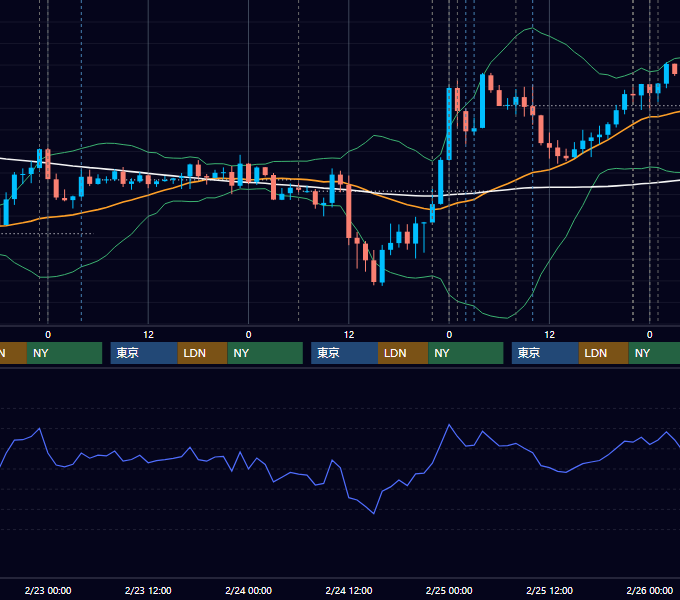
Task: Click the 2/26 00:00 date label
Action: 650,590
